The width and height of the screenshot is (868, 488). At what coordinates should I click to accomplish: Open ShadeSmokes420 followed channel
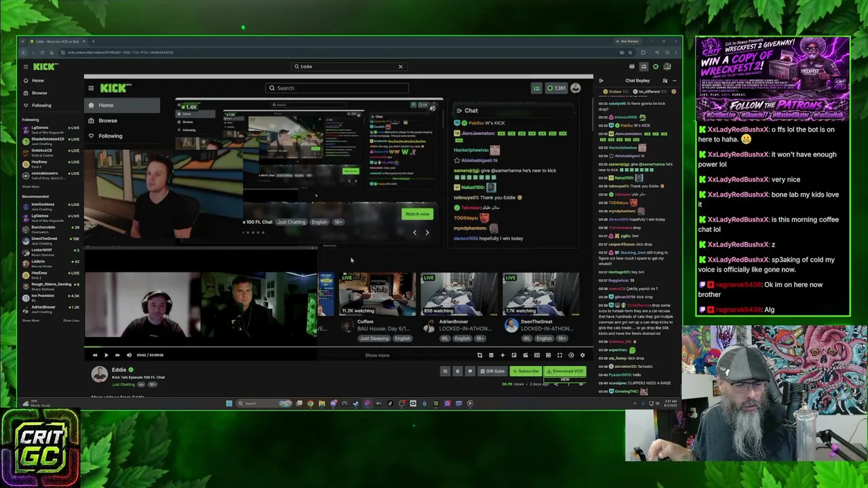tap(51, 140)
